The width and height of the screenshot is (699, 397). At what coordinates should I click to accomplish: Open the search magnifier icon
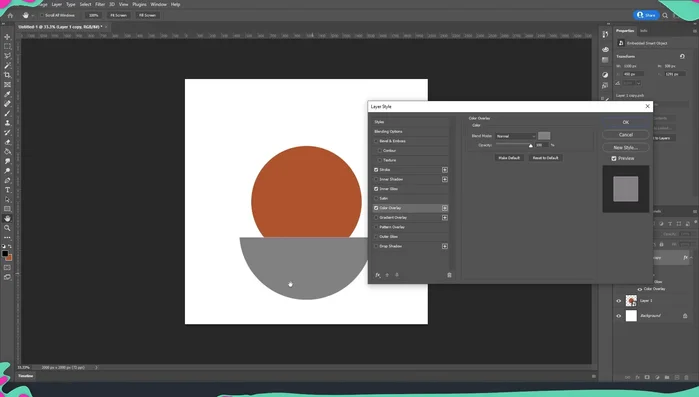pyautogui.click(x=665, y=15)
